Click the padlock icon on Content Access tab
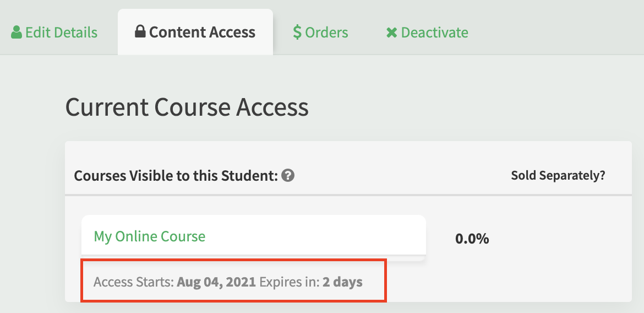644x313 pixels. click(x=140, y=31)
